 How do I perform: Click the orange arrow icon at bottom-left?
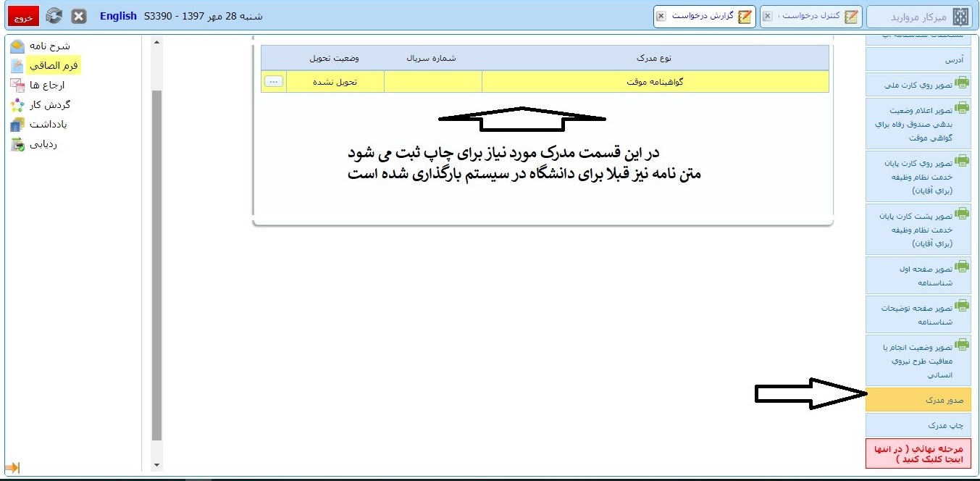[12, 468]
